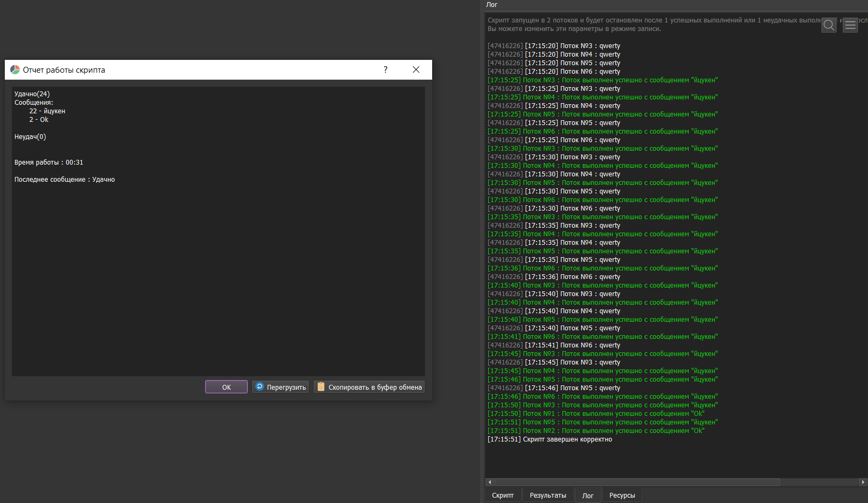This screenshot has width=868, height=503.
Task: Click the Перегрузить reload button
Action: tap(280, 387)
